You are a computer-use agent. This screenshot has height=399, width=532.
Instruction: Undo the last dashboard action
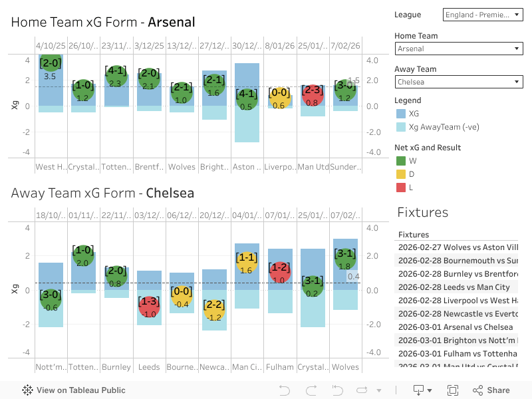pos(284,390)
